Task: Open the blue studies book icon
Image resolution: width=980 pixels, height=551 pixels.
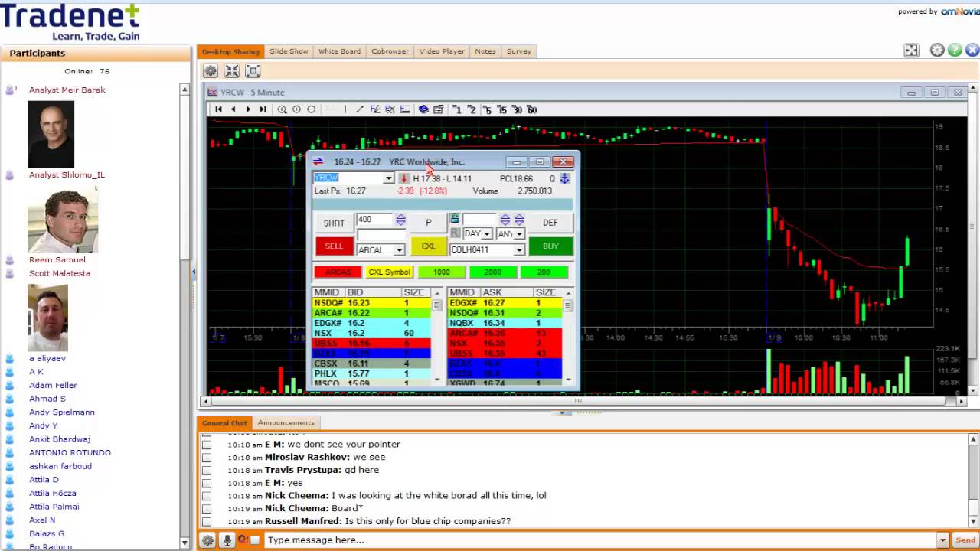Action: click(x=423, y=109)
